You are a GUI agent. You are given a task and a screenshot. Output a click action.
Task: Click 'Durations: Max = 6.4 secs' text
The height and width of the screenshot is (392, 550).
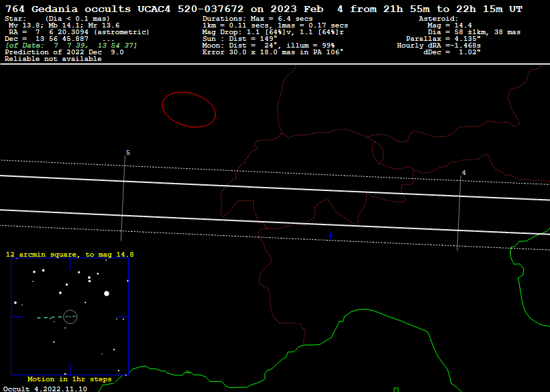coord(258,19)
